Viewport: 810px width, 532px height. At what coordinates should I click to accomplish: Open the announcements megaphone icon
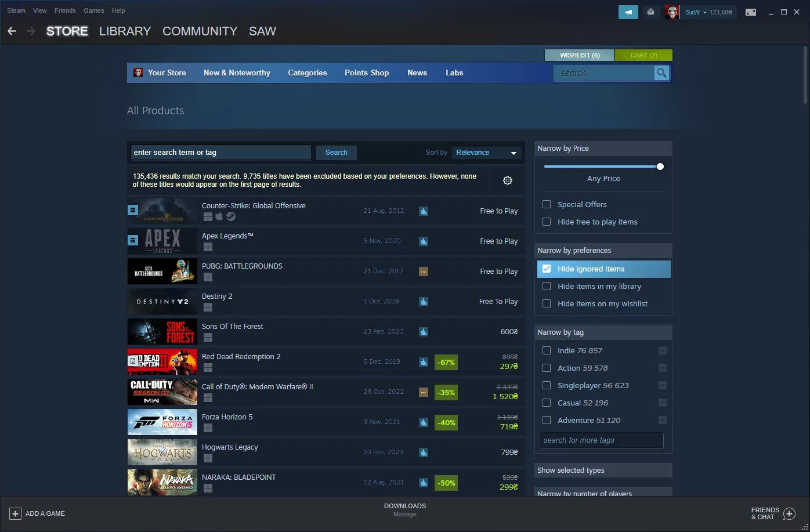[x=628, y=12]
